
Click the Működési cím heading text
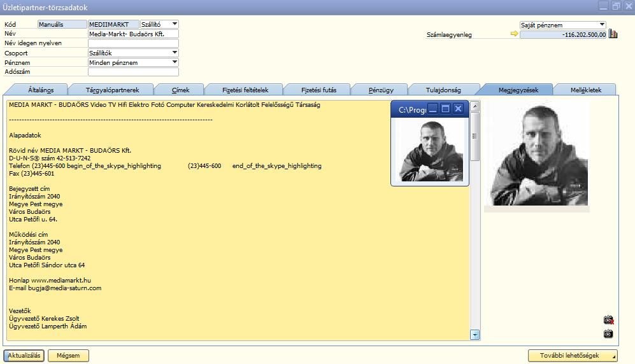29,235
